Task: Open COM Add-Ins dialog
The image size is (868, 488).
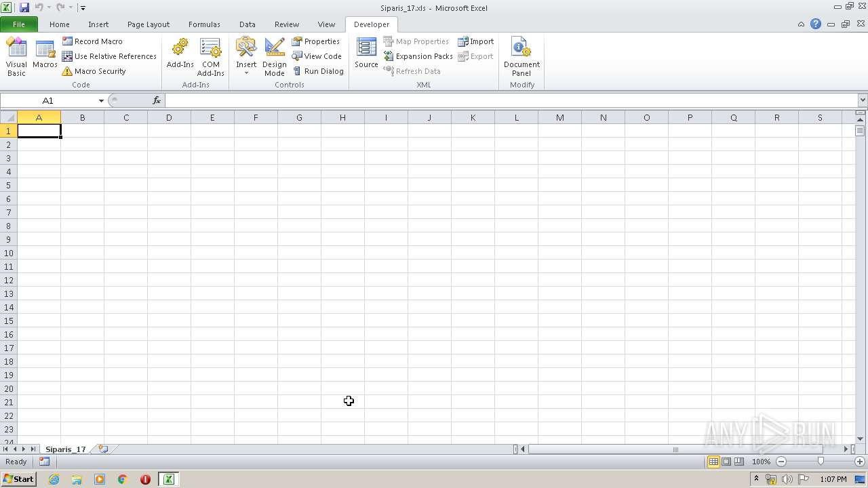Action: pos(211,57)
